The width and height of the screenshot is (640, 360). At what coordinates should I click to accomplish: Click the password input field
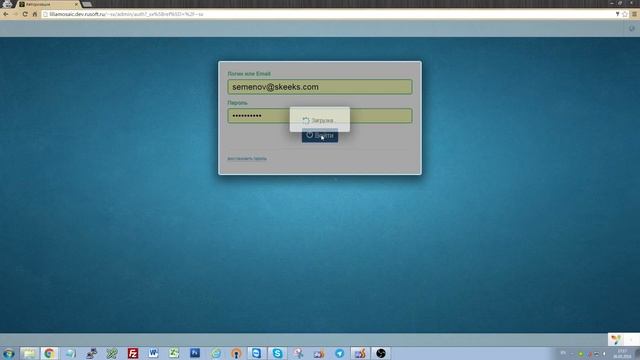320,116
